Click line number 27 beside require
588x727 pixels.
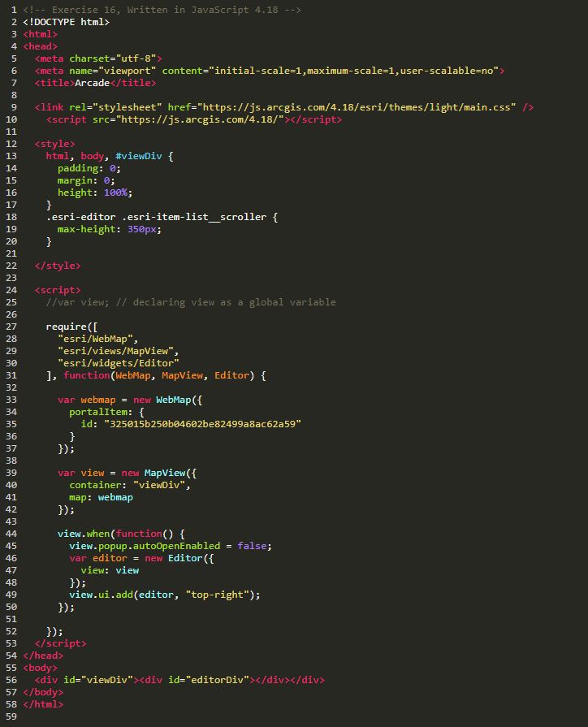(11, 327)
